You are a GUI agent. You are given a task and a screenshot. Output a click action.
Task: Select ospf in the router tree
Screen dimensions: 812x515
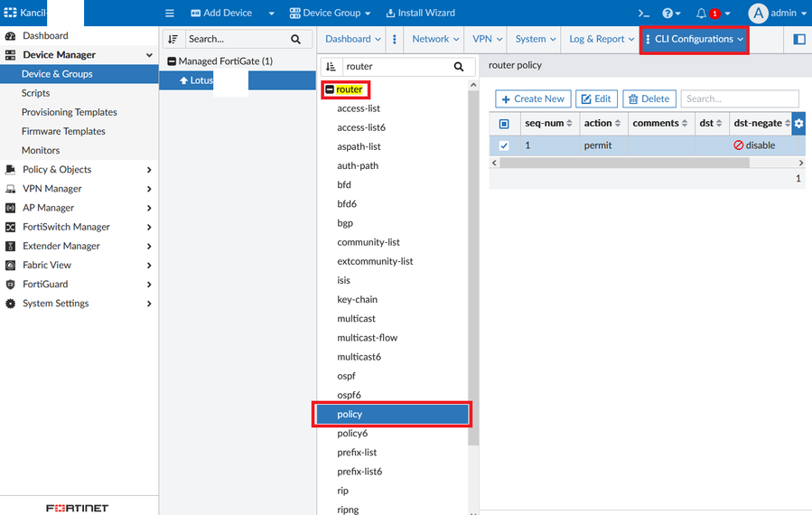click(347, 376)
